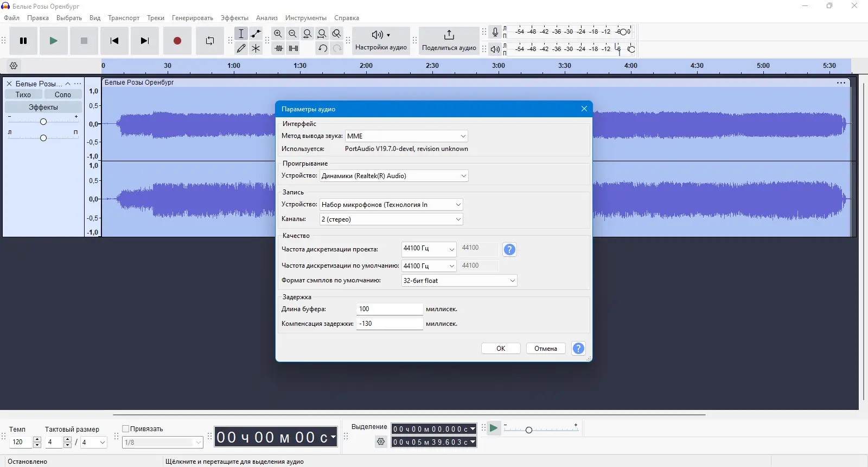Open the 32-бит float sample format dropdown
The width and height of the screenshot is (868, 467).
(459, 281)
